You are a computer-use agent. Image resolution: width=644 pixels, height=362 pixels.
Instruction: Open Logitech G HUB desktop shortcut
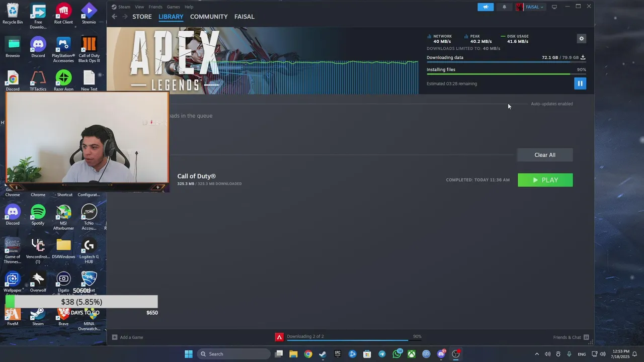tap(89, 251)
